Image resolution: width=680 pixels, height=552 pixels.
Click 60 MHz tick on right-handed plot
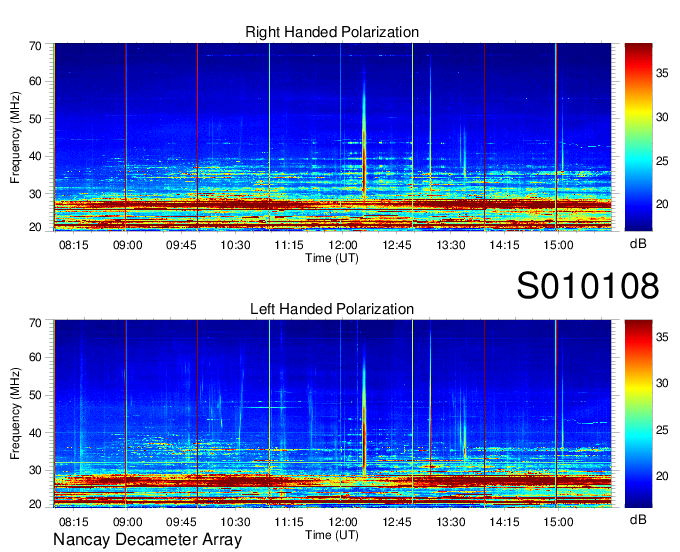35,81
